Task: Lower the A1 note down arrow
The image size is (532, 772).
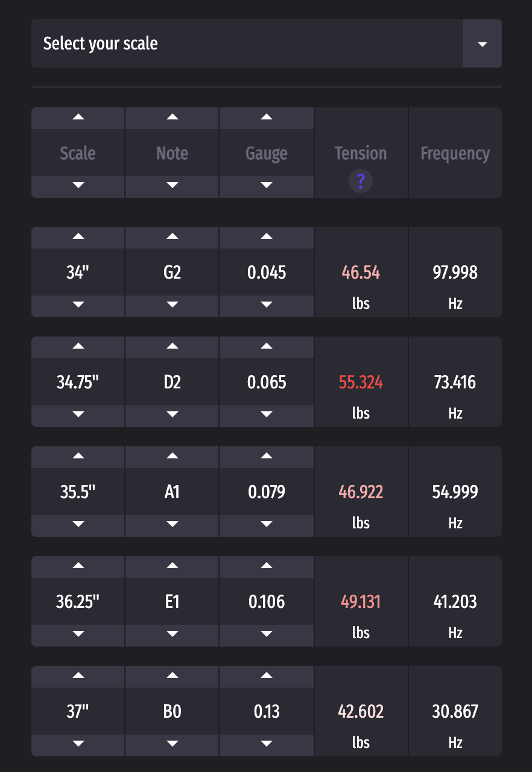Action: [x=172, y=525]
